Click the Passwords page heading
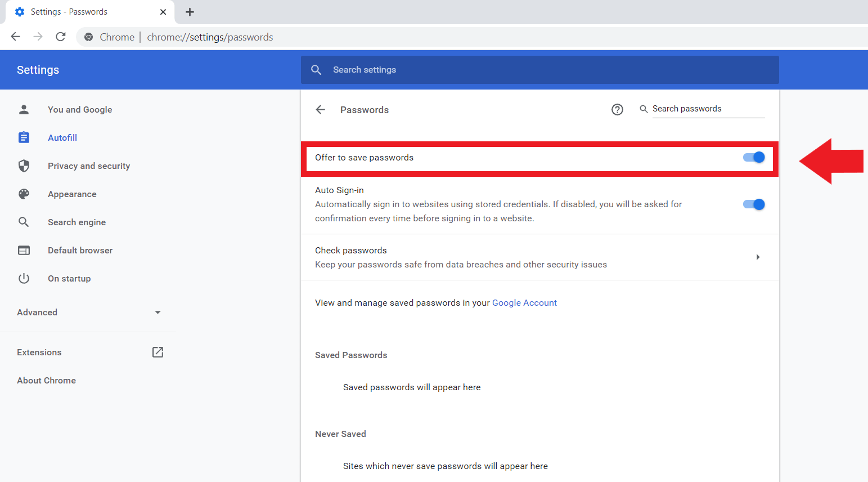The width and height of the screenshot is (868, 482). 365,110
